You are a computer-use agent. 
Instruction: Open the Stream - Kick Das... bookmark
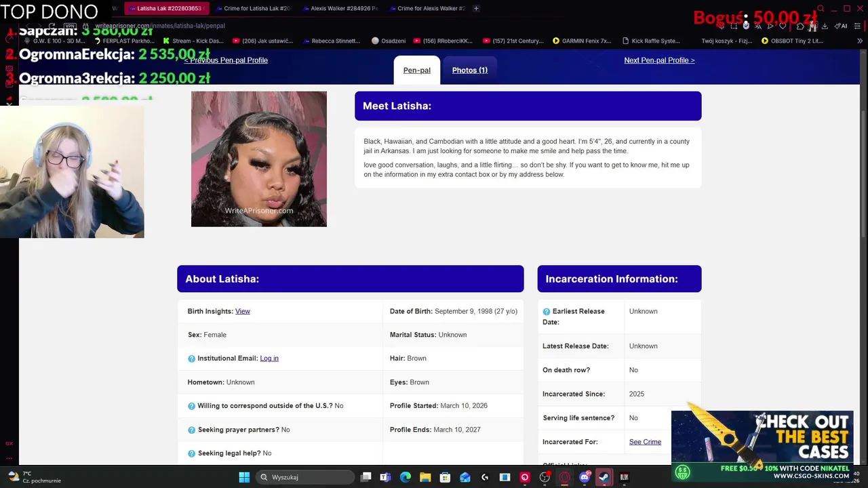tap(193, 41)
